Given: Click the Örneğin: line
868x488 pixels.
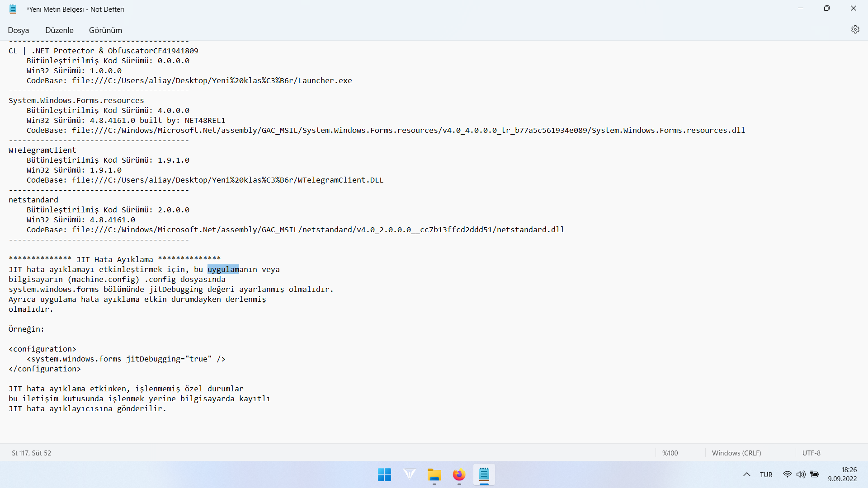Looking at the screenshot, I should [27, 329].
